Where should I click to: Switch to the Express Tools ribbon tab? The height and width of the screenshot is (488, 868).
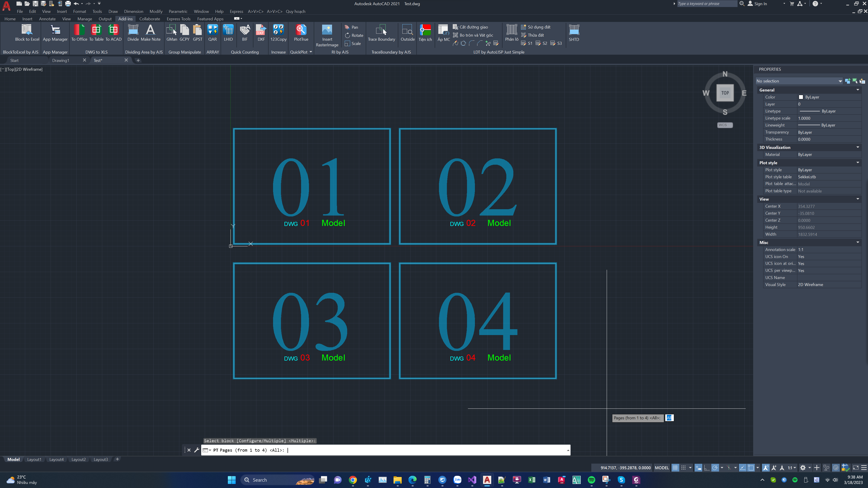point(178,19)
